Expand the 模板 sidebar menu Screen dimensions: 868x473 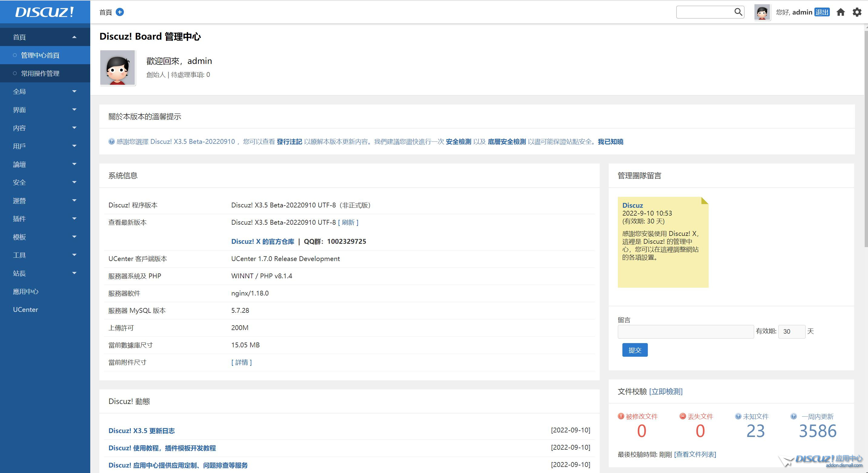[45, 237]
